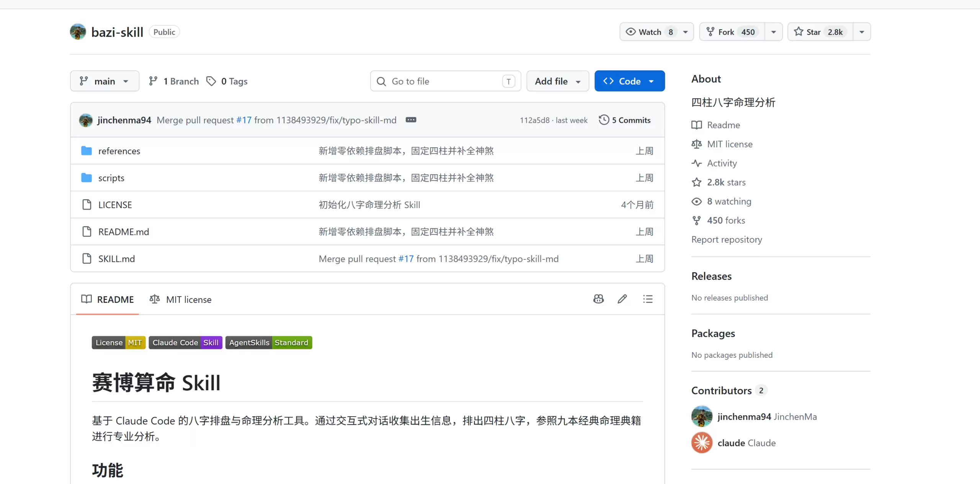Click the tag icon beside 0 Tags
This screenshot has width=980, height=484.
(x=211, y=81)
